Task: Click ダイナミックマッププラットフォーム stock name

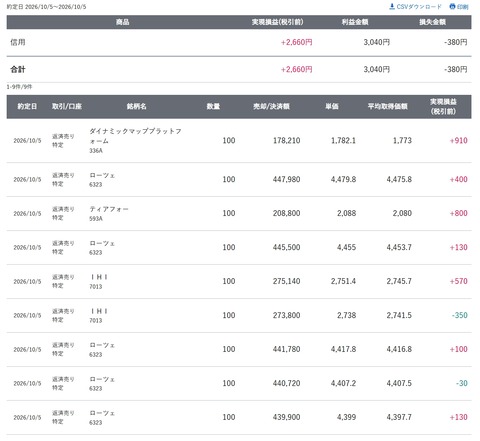Action: [135, 136]
